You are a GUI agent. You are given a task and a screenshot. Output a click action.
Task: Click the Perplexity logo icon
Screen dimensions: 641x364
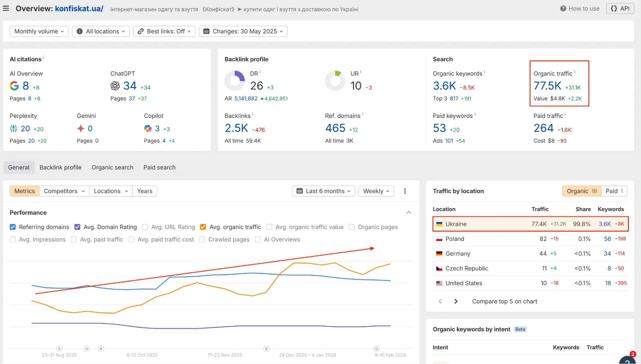pos(13,129)
